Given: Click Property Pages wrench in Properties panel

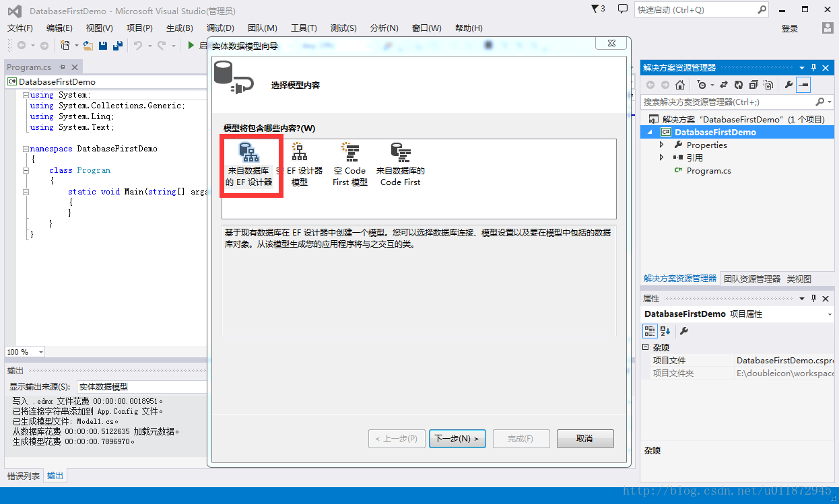Looking at the screenshot, I should coord(683,331).
